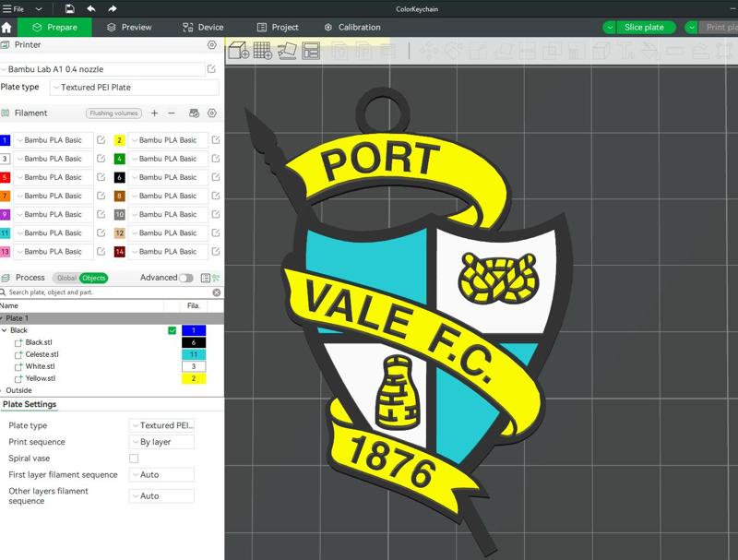Screen dimensions: 738x560
Task: Open the home screen icon
Action: 6,28
